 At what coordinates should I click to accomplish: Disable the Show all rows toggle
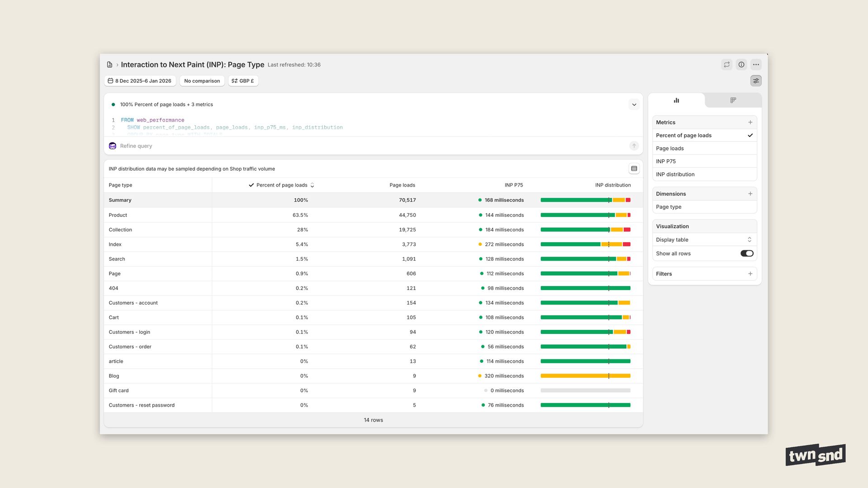[747, 253]
